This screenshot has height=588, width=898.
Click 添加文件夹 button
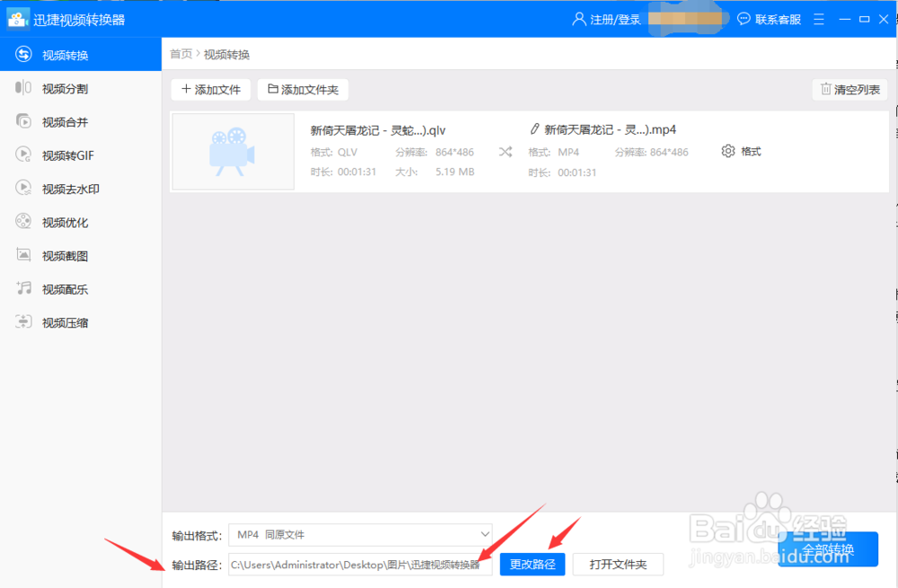tap(303, 89)
